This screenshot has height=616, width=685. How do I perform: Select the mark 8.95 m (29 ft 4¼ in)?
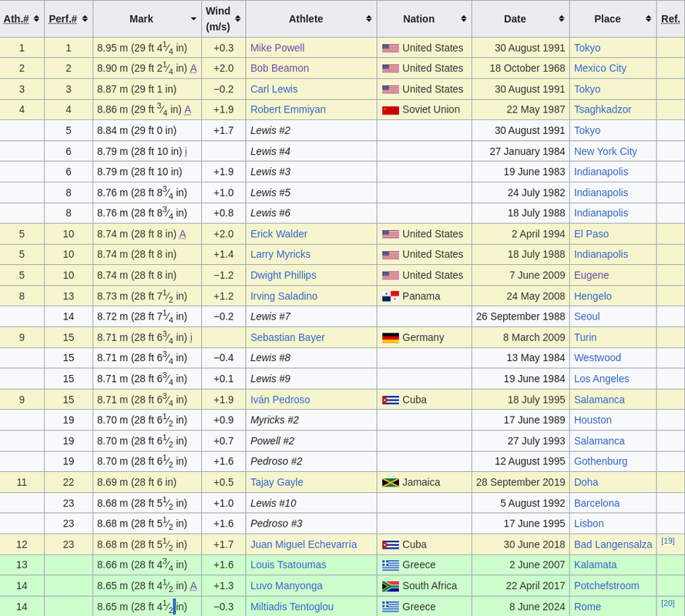[x=142, y=48]
